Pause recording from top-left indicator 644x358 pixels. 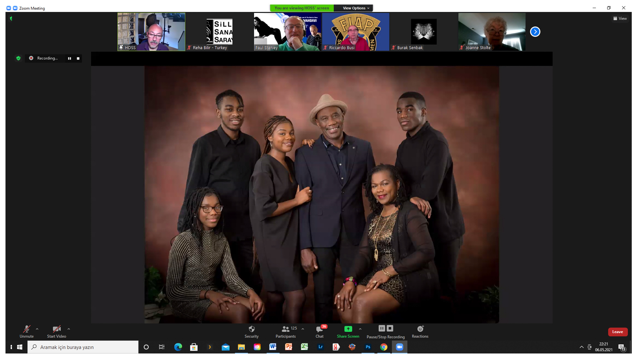[x=70, y=58]
